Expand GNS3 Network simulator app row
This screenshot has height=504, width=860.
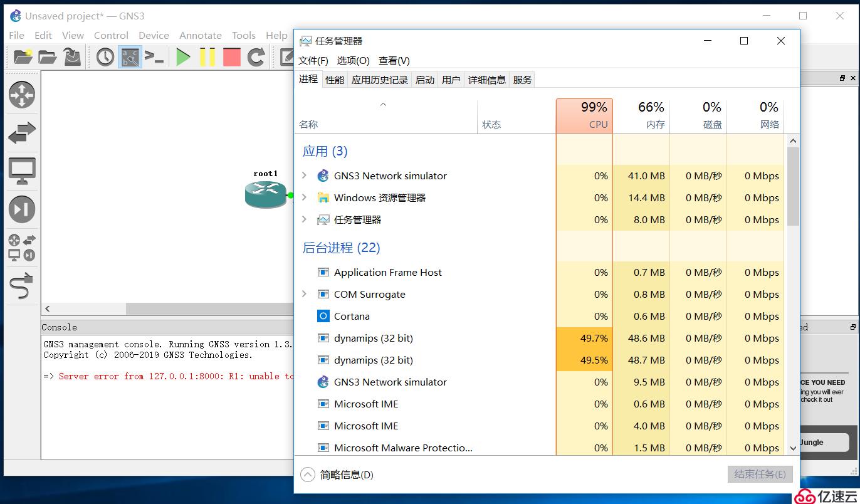(x=305, y=176)
